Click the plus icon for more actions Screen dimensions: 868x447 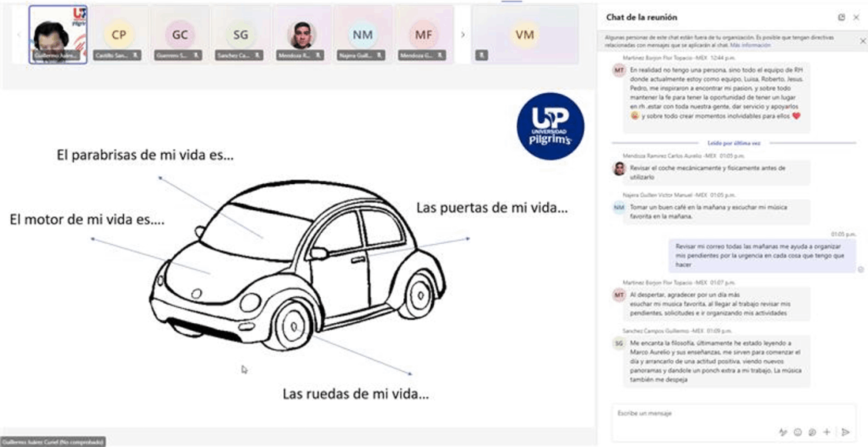pos(826,432)
